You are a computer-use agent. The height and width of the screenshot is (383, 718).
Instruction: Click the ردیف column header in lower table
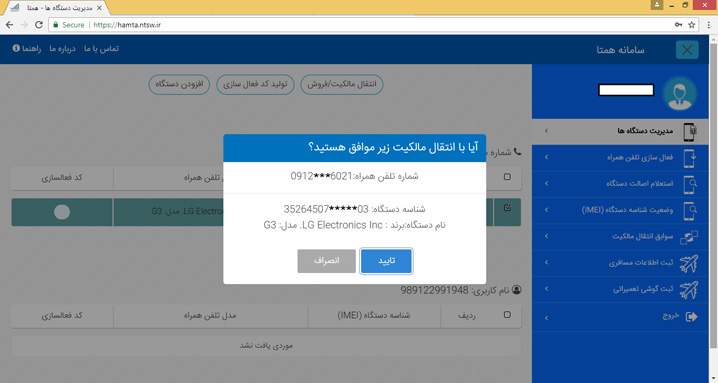[x=467, y=315]
